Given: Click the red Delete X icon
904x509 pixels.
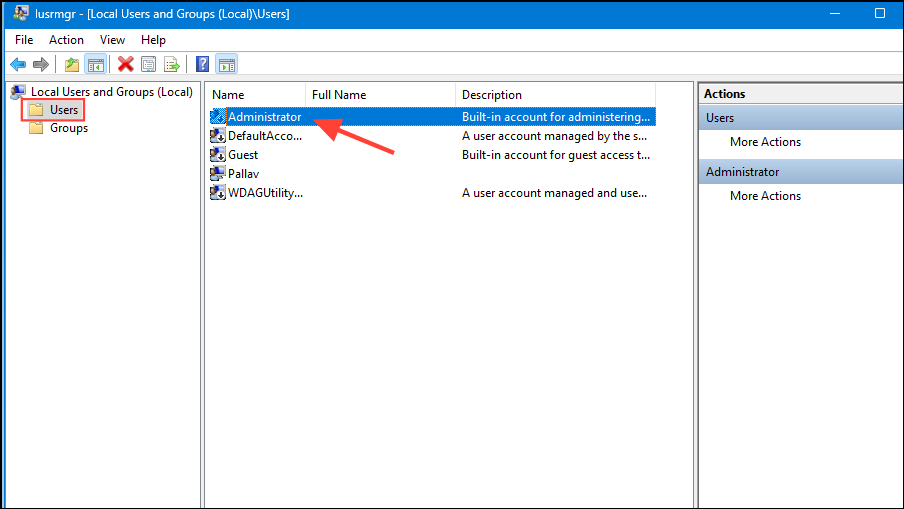Looking at the screenshot, I should tap(125, 64).
